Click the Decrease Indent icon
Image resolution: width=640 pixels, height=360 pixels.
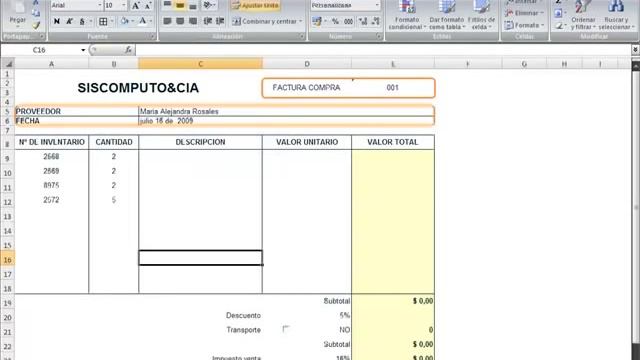208,21
